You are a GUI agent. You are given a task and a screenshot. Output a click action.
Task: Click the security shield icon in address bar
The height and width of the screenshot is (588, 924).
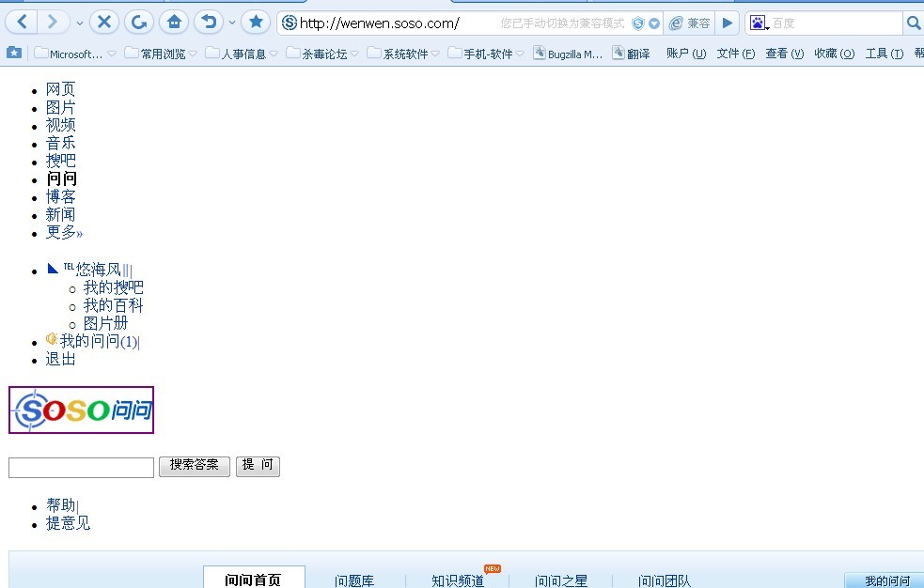click(637, 23)
